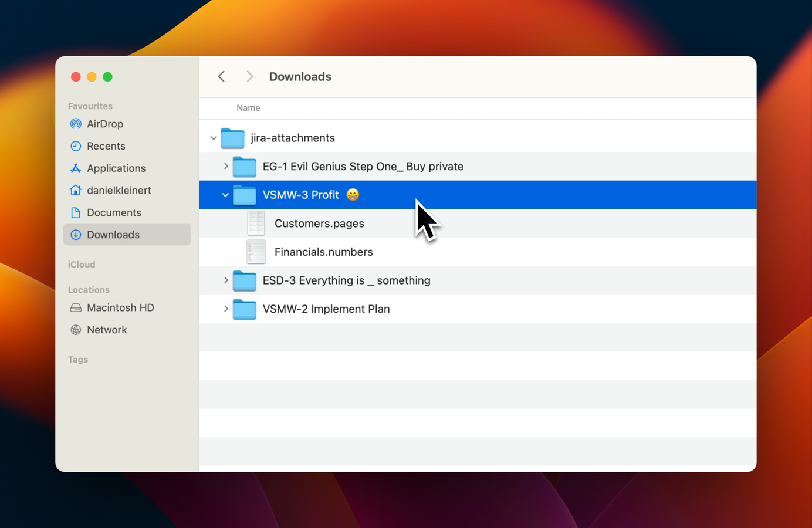
Task: Click the Customers.pages file icon
Action: (256, 224)
